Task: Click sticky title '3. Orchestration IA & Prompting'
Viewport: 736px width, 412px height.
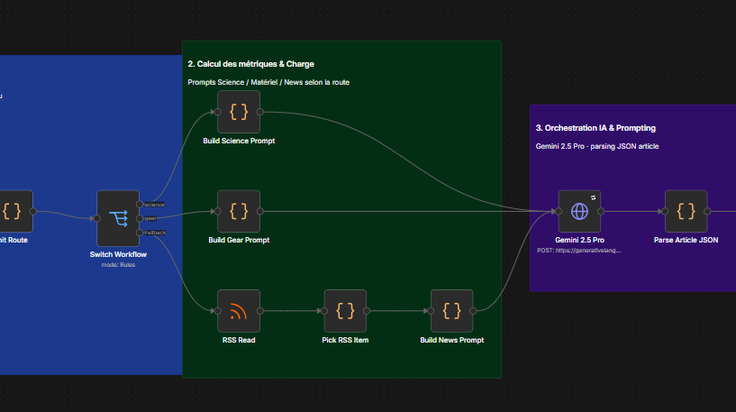Action: tap(595, 128)
